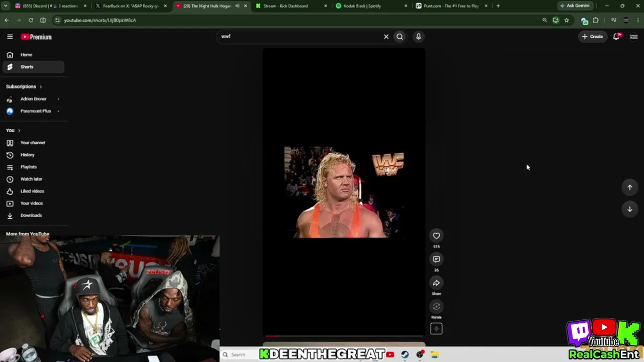This screenshot has width=644, height=362.
Task: Remix the current Short
Action: pyautogui.click(x=436, y=307)
